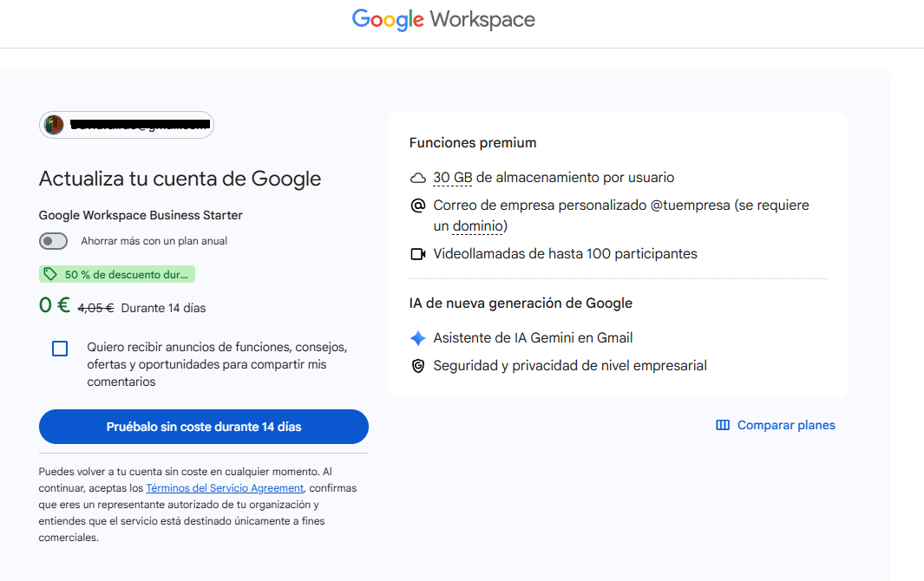Screen dimensions: 924x581
Task: Click Actualiza tu cuenta de Google heading
Action: click(180, 179)
